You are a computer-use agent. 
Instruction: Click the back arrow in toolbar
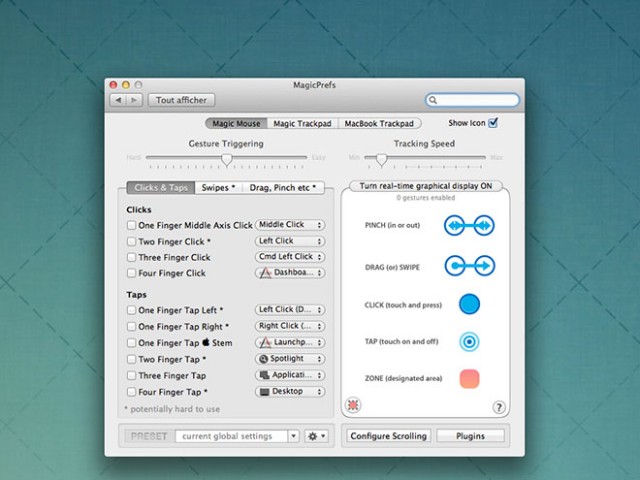(118, 100)
